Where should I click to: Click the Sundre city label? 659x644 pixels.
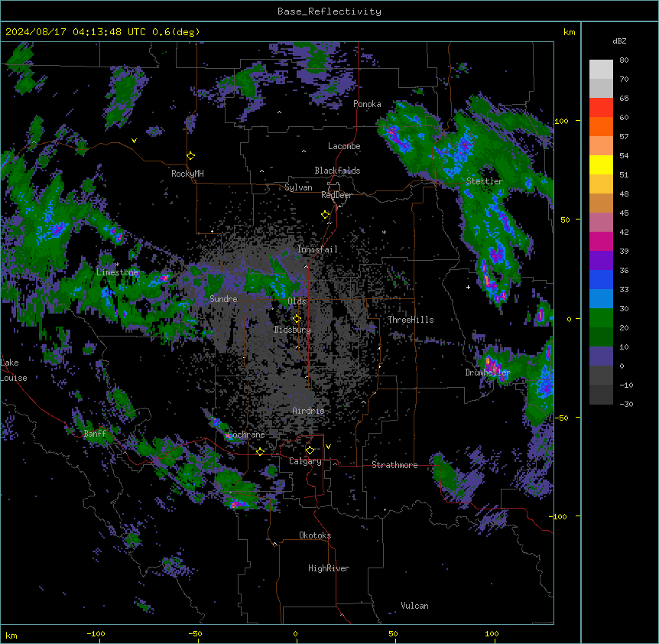223,299
